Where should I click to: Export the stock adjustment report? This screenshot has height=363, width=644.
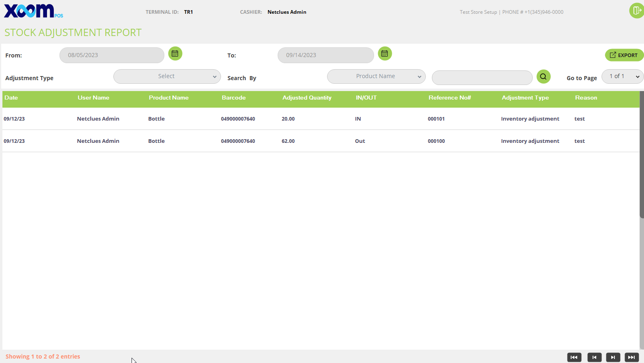[624, 55]
